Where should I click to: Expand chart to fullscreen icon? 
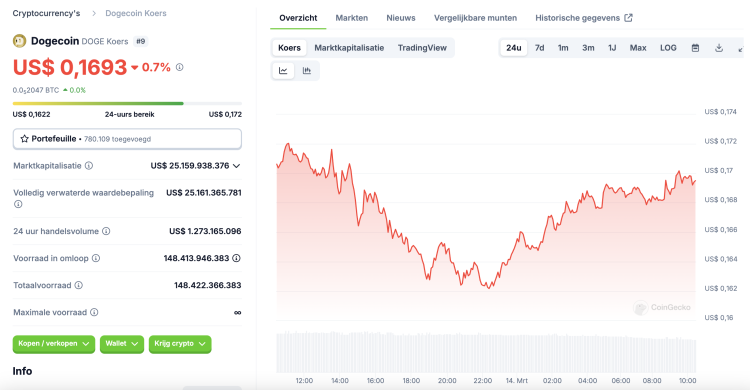point(741,49)
